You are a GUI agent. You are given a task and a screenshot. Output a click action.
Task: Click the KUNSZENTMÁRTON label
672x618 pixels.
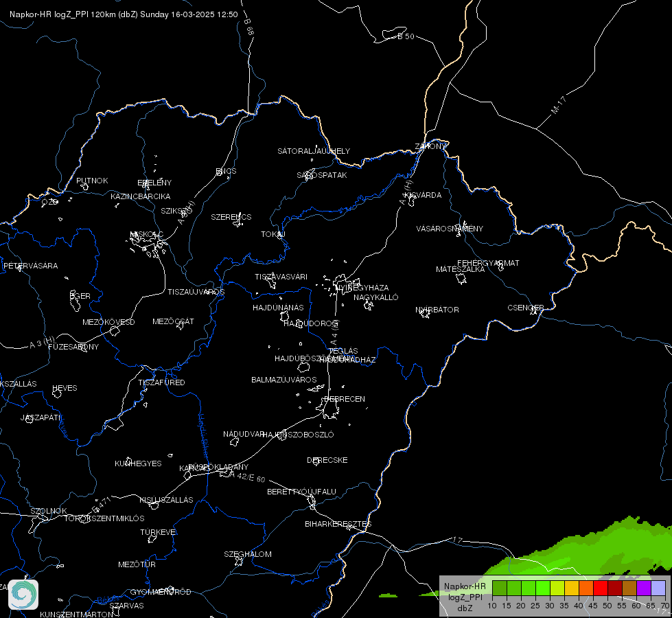coord(76,614)
